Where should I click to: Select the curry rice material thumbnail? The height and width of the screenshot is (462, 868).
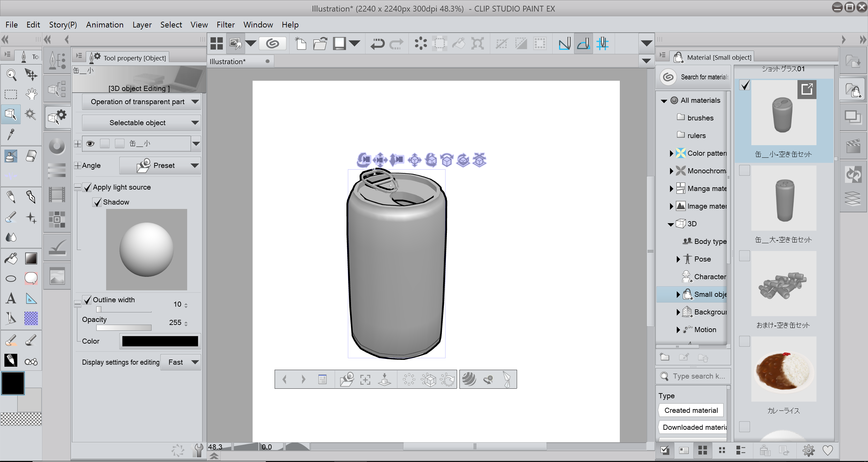[784, 370]
